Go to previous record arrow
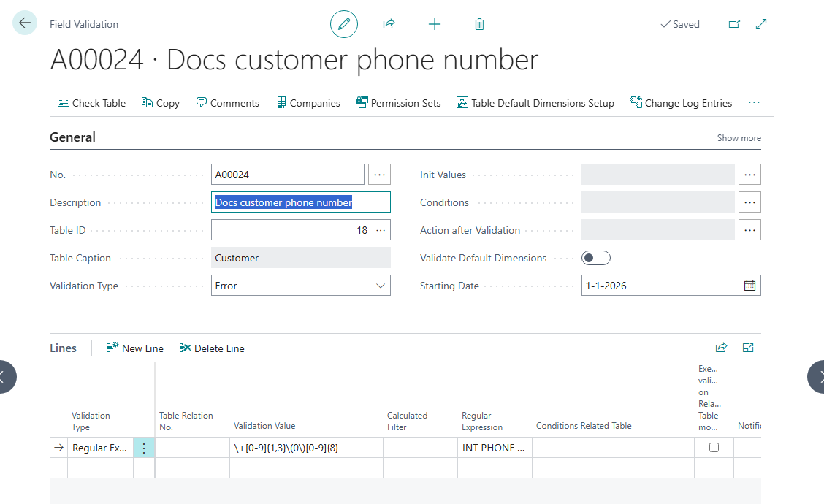Image resolution: width=824 pixels, height=504 pixels. tap(4, 377)
